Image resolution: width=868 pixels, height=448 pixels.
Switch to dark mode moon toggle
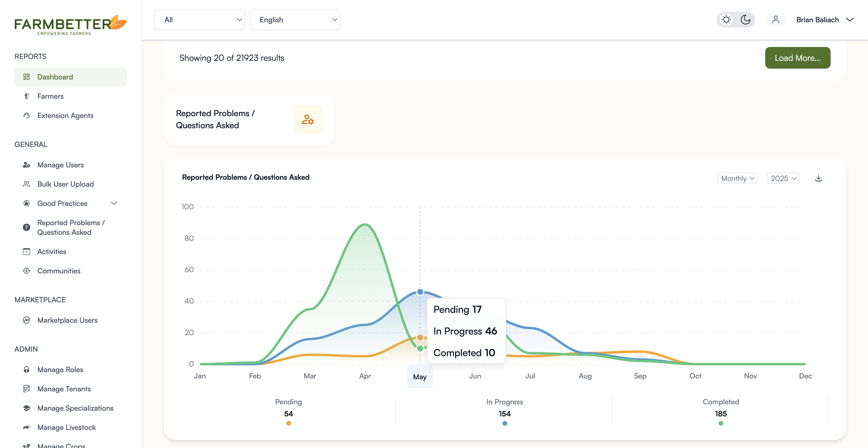pyautogui.click(x=745, y=20)
